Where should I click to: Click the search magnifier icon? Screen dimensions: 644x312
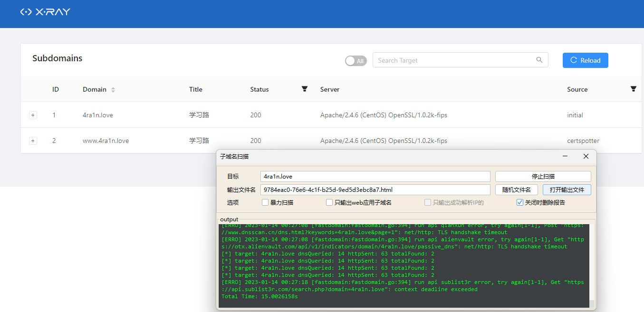coord(539,60)
